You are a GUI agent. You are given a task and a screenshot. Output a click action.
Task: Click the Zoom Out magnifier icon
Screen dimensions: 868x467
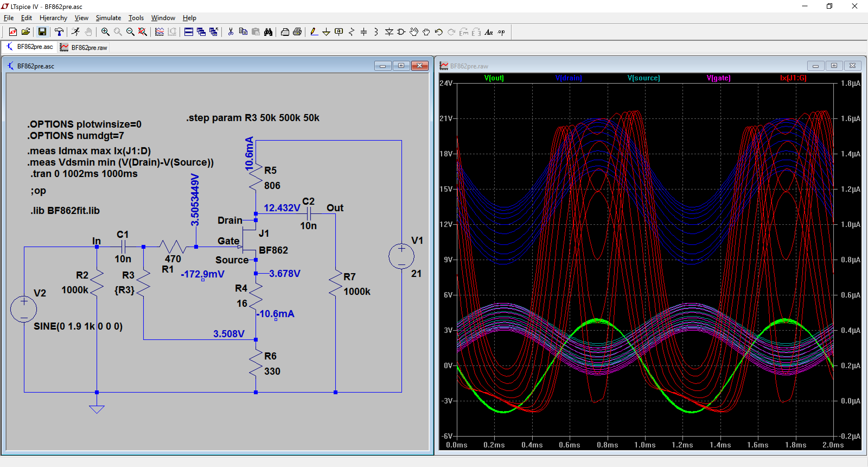[130, 32]
